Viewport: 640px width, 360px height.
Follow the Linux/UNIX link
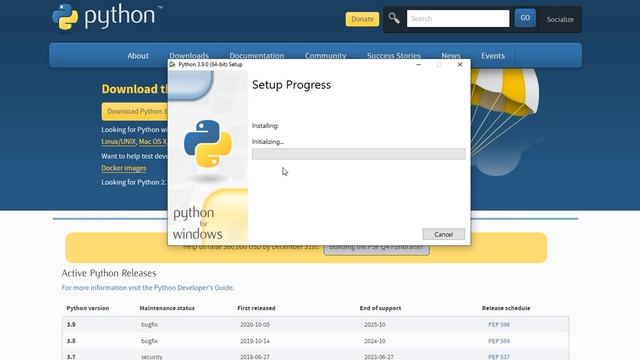pyautogui.click(x=118, y=142)
